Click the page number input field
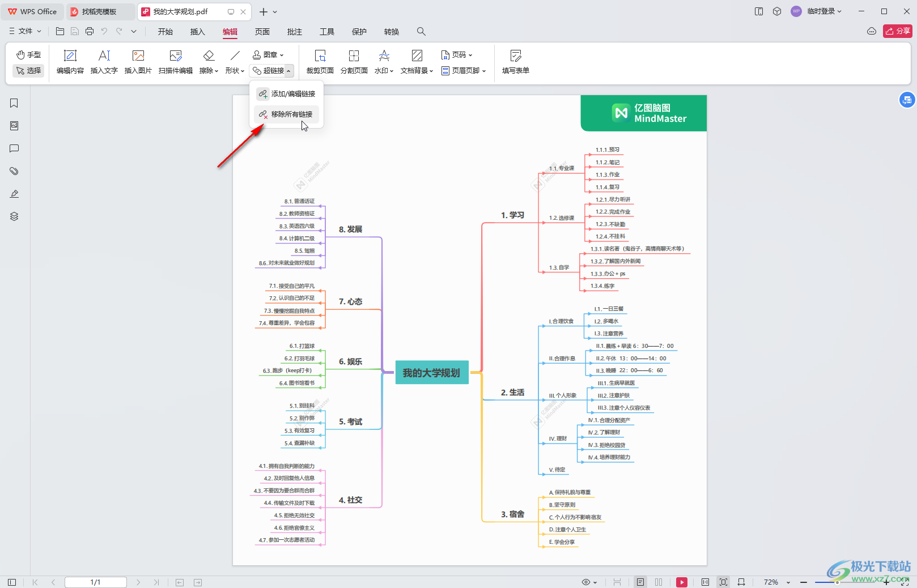The image size is (917, 588). click(x=95, y=582)
